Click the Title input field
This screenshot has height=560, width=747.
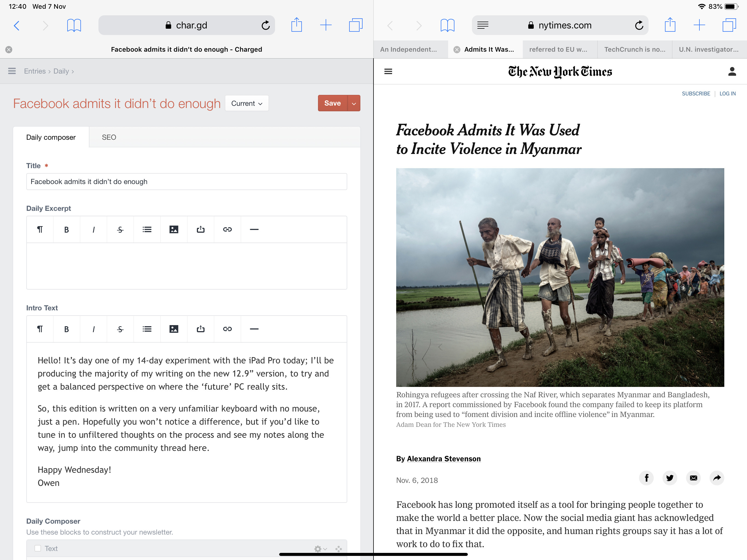186,182
